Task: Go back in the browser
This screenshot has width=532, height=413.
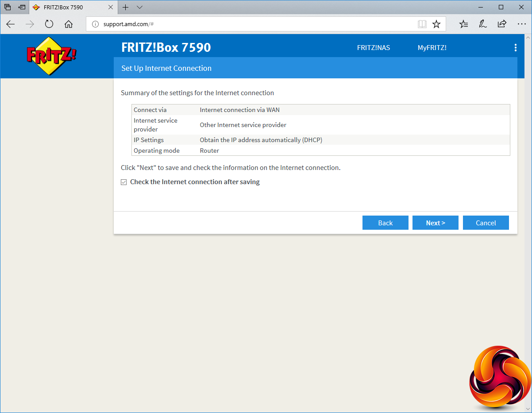Action: [11, 24]
